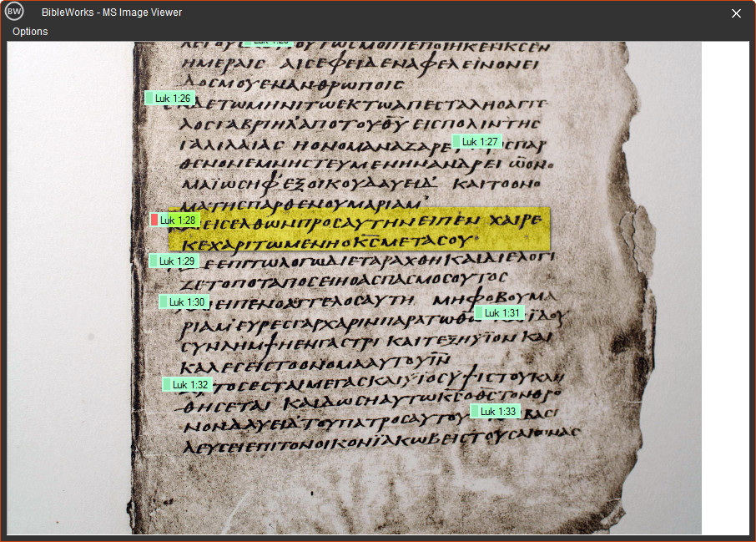This screenshot has height=542, width=756.
Task: Close the MS Image Viewer window
Action: pyautogui.click(x=736, y=13)
